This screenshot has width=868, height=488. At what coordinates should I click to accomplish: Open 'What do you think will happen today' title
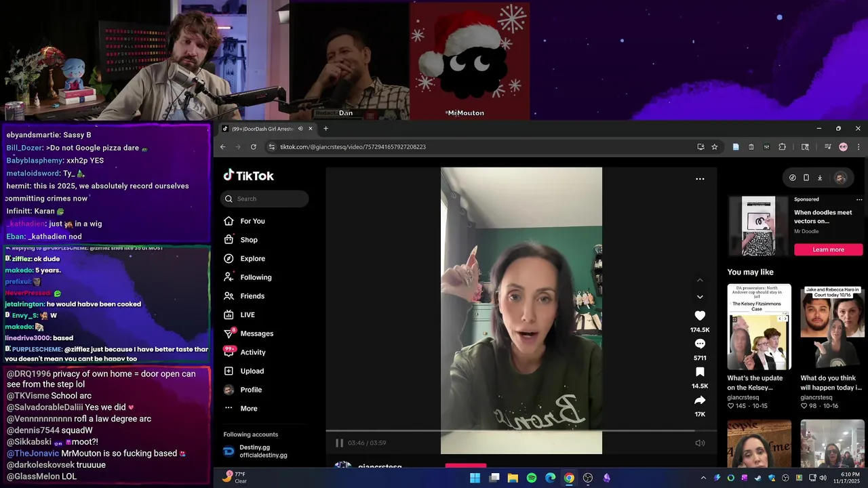[831, 383]
